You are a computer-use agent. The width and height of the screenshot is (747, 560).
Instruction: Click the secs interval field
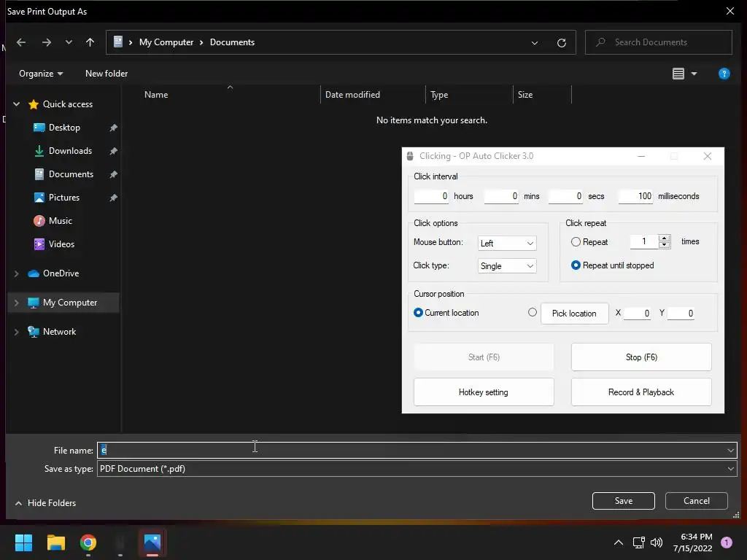coord(565,196)
